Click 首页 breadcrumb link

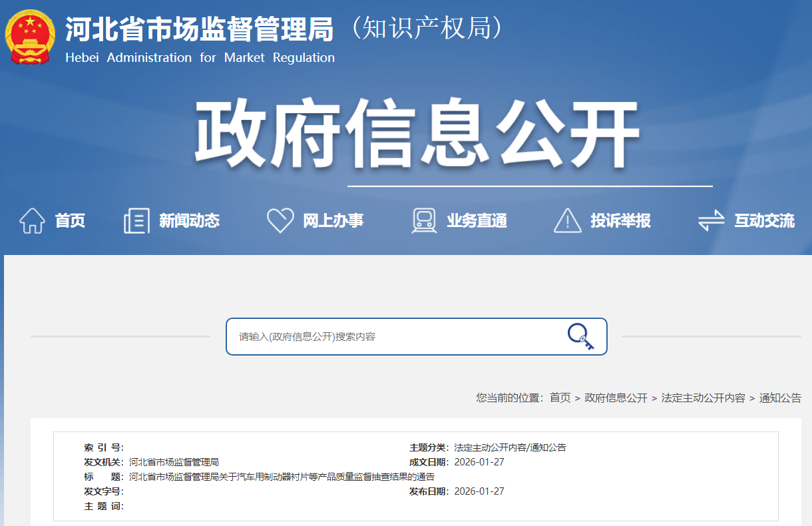point(560,397)
